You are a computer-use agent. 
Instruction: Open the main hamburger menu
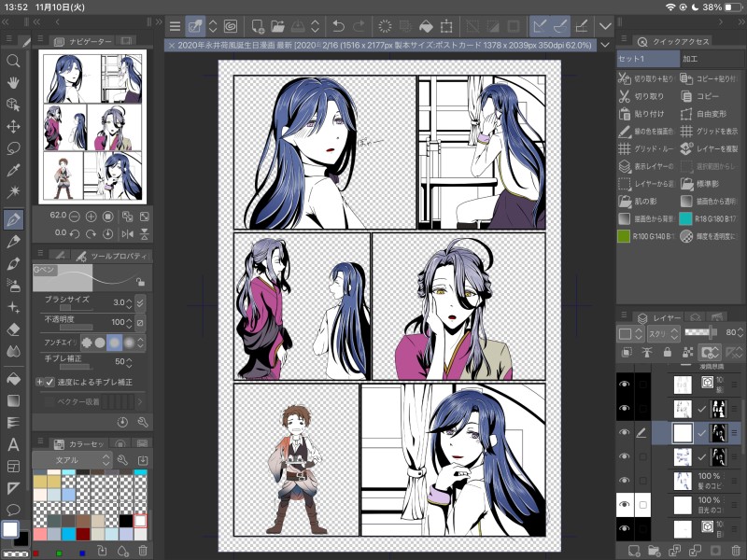click(175, 26)
